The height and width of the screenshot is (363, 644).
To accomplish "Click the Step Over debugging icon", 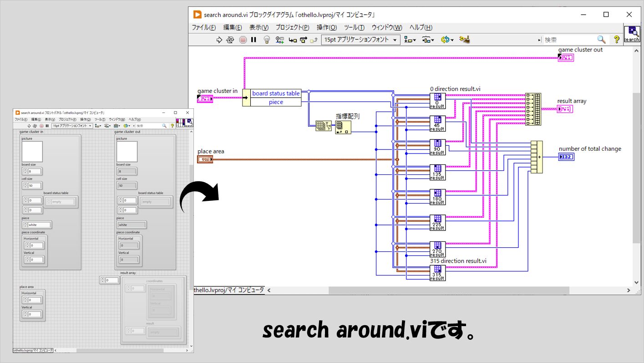I will click(303, 40).
